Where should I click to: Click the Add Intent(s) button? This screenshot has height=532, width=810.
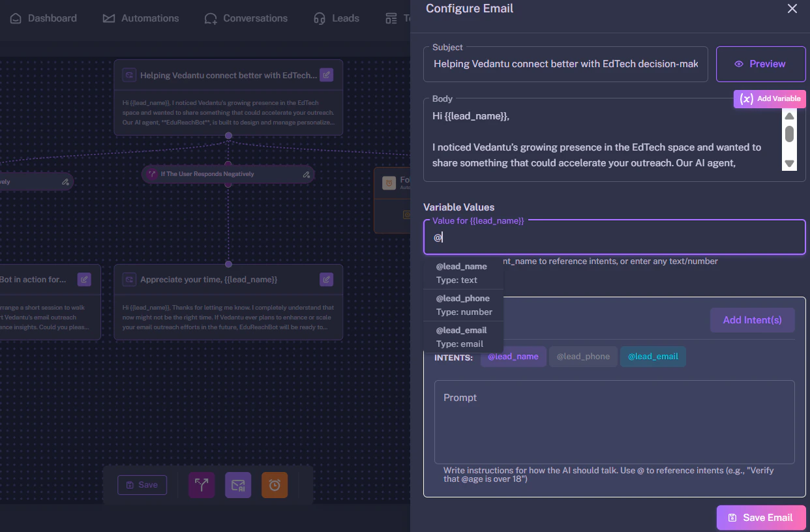(x=752, y=319)
